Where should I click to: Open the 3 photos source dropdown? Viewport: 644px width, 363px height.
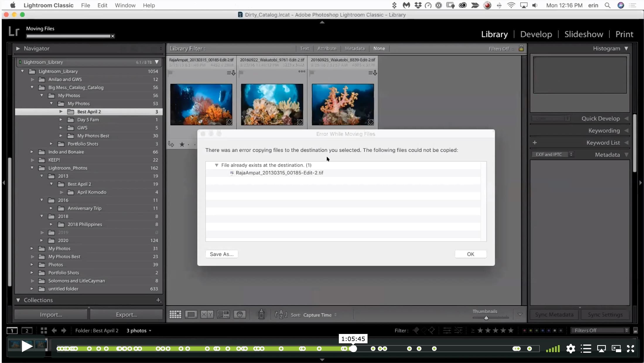coord(139,330)
